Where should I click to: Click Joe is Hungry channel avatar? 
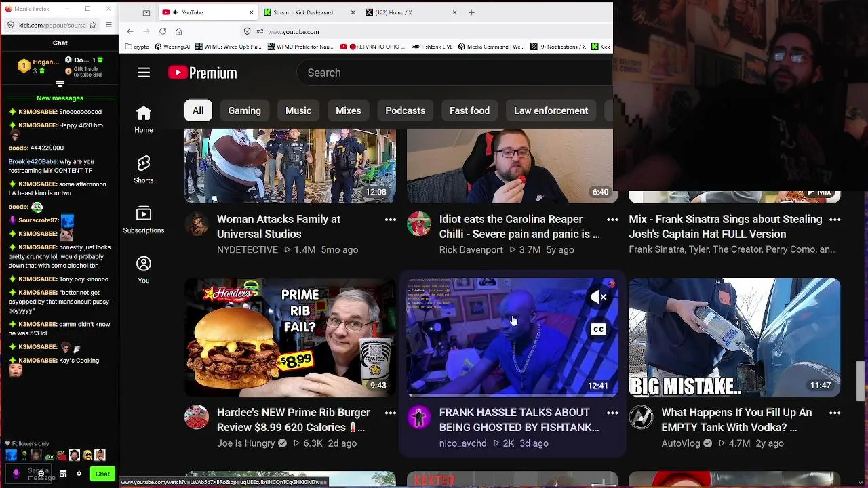(x=197, y=417)
